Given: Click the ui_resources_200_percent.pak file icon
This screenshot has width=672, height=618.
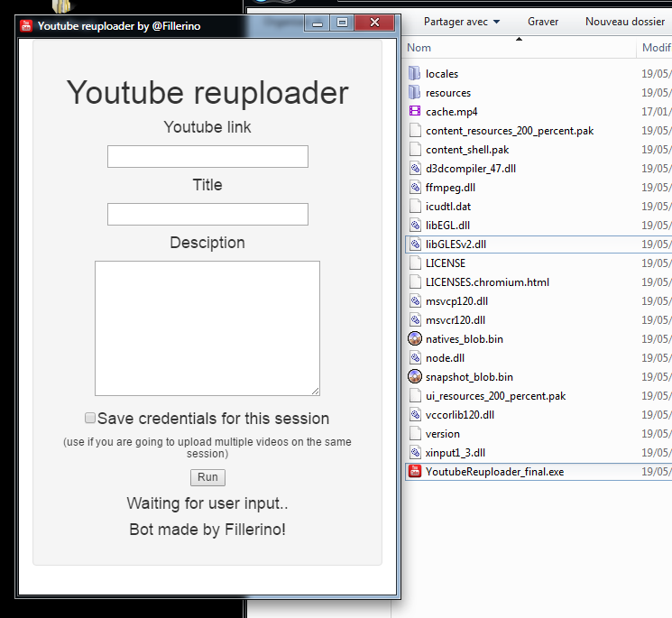Looking at the screenshot, I should click(414, 395).
